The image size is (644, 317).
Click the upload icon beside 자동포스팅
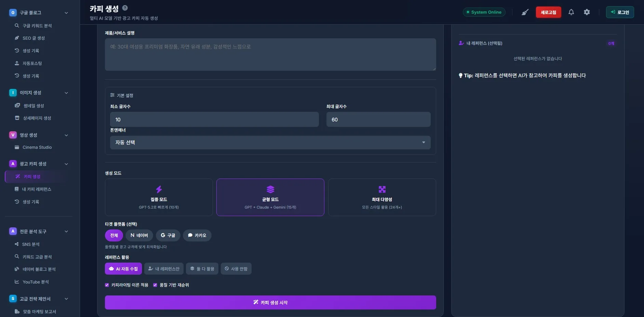pyautogui.click(x=17, y=63)
